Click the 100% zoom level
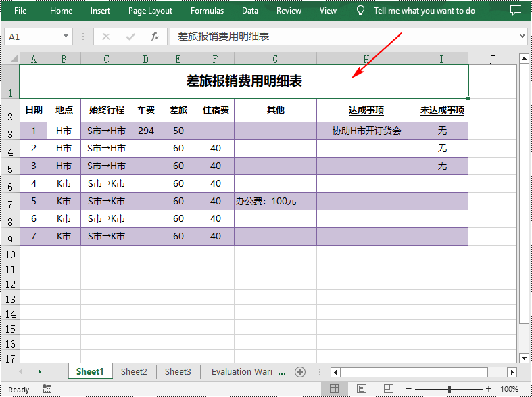 (509, 389)
